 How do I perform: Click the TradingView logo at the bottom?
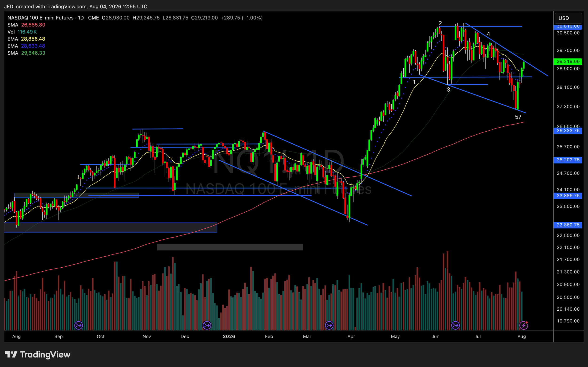click(38, 355)
